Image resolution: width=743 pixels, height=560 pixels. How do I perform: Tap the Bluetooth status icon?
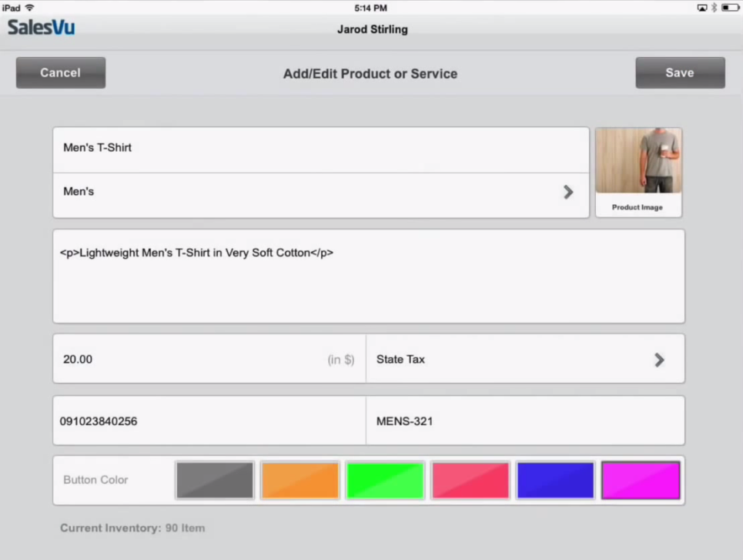point(714,8)
